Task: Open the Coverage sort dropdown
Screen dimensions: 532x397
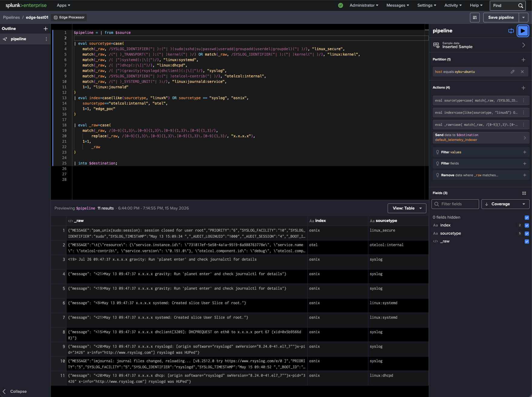Action: pyautogui.click(x=505, y=204)
